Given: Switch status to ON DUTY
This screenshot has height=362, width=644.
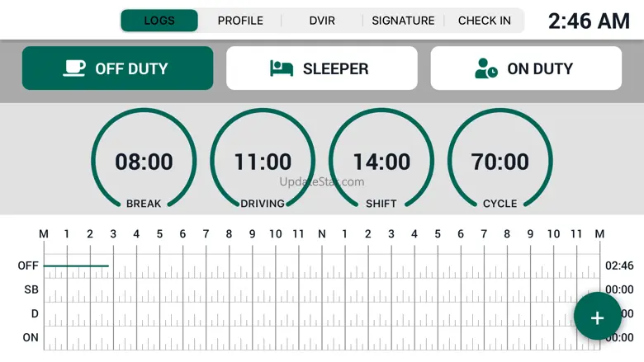Looking at the screenshot, I should (x=526, y=68).
